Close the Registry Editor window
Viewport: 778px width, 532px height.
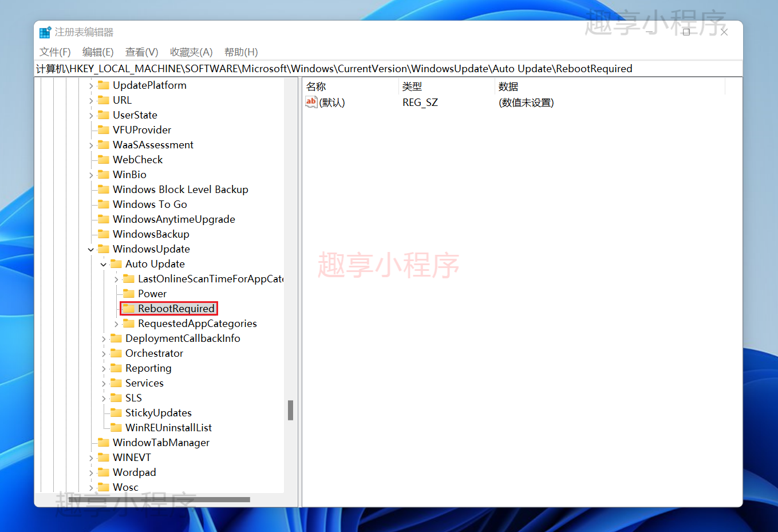click(x=724, y=32)
